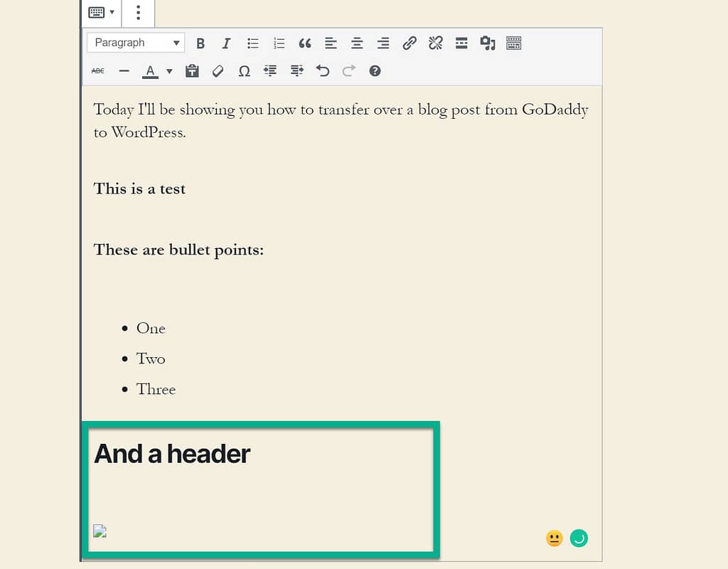Viewport: 728px width, 569px height.
Task: Click the 'And a header' heading text
Action: click(172, 453)
